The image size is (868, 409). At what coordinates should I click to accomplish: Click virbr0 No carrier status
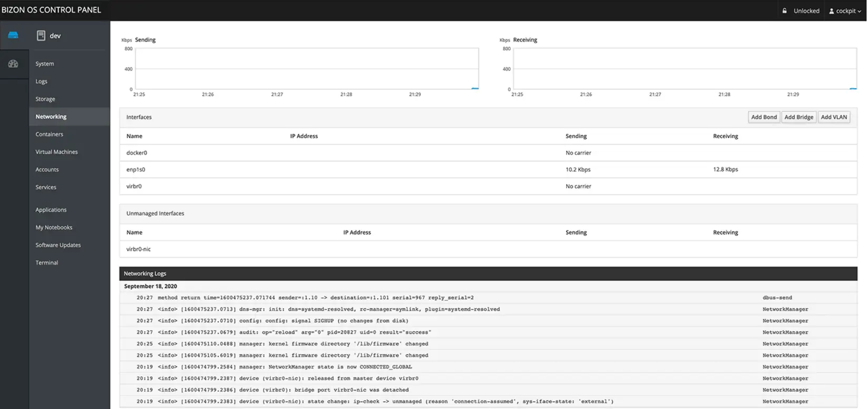[578, 187]
